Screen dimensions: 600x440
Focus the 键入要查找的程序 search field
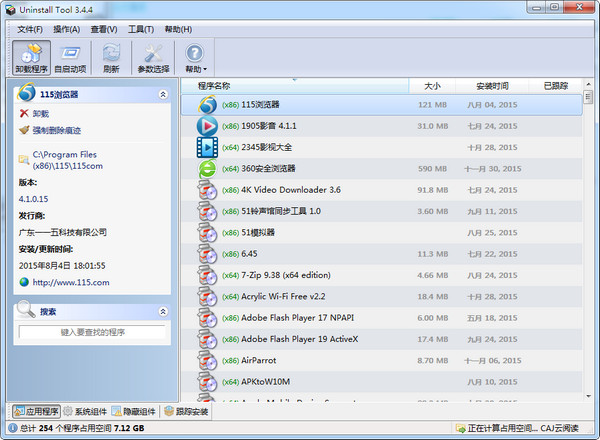click(92, 332)
